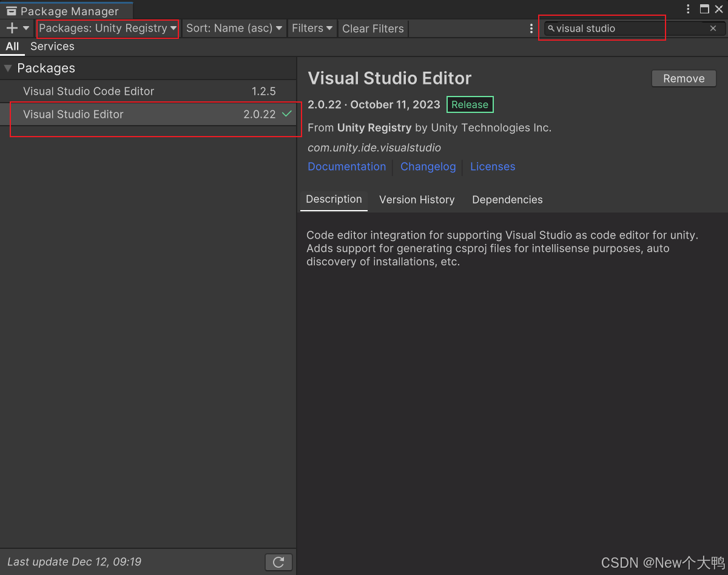Click the "Code editor integration" description paragraph
The image size is (728, 575).
click(502, 248)
